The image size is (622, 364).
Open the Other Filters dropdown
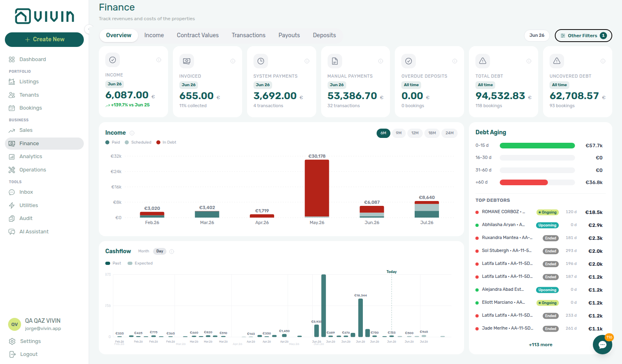point(583,36)
